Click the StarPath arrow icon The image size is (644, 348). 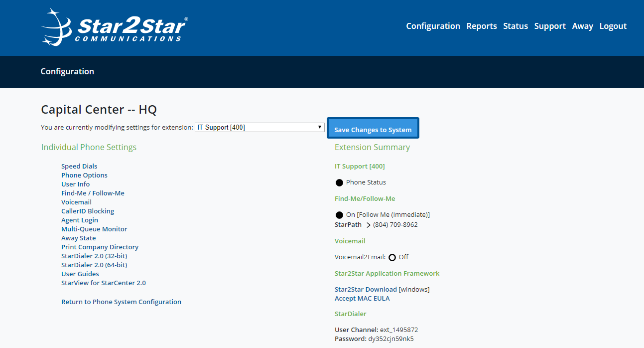click(x=369, y=225)
